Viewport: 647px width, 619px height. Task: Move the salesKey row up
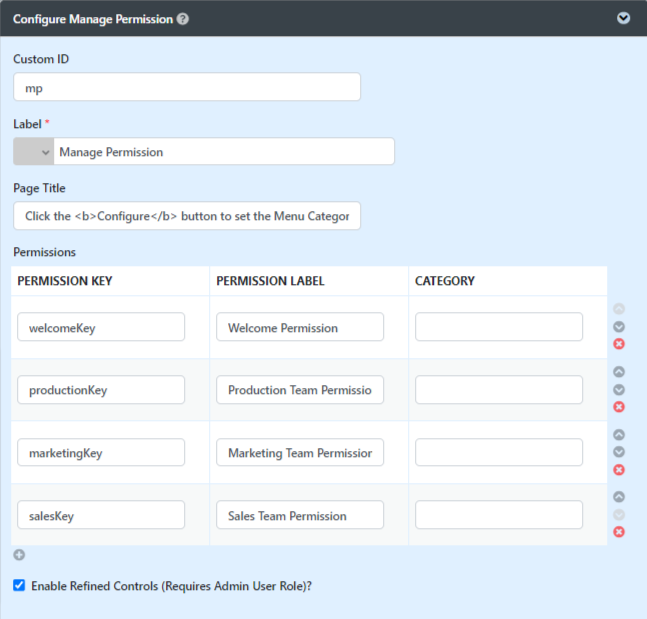[619, 497]
